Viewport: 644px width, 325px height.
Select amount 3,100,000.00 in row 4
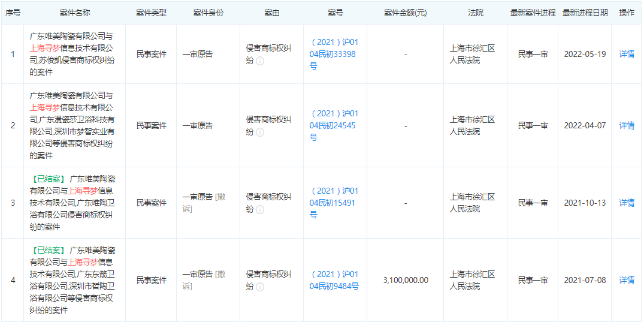coord(406,280)
